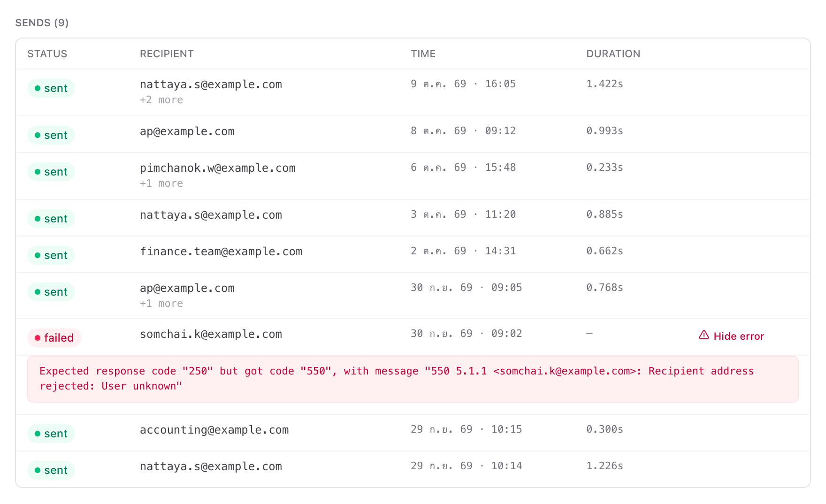
Task: Click the time 3 ต.ค. 69 · 11:20
Action: click(x=463, y=214)
